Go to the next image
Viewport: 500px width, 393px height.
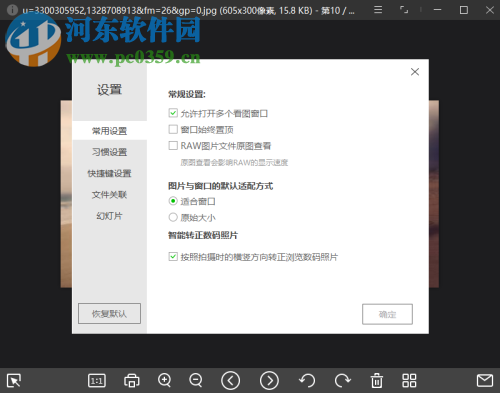(269, 380)
